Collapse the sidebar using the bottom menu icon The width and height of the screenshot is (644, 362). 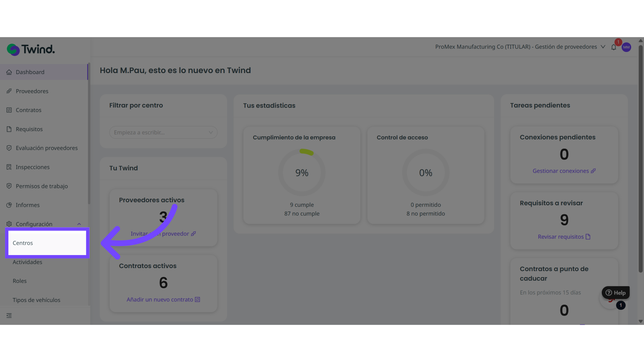click(x=9, y=315)
